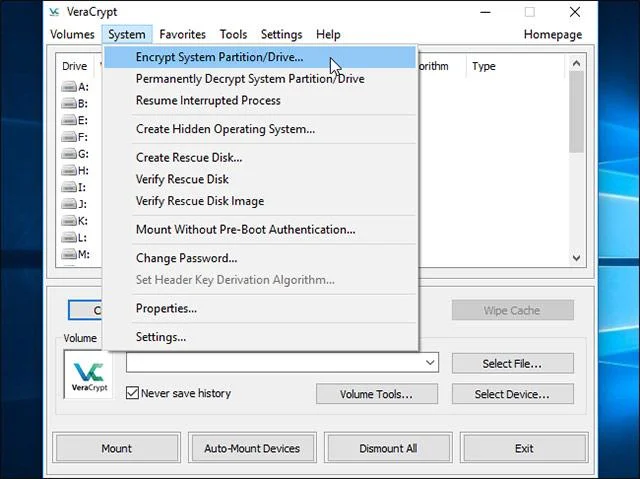Select the A: drive icon row
The image size is (640, 479).
[x=75, y=86]
